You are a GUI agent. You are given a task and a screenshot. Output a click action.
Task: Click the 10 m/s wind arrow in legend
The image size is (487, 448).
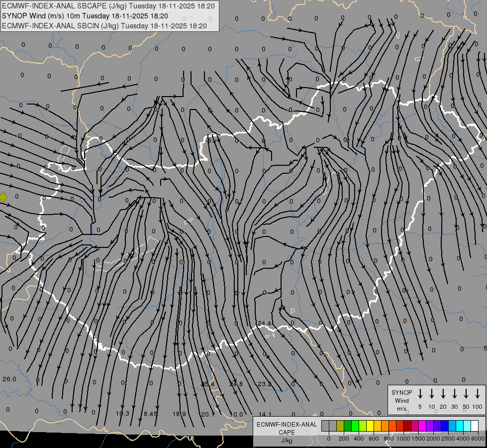431,394
